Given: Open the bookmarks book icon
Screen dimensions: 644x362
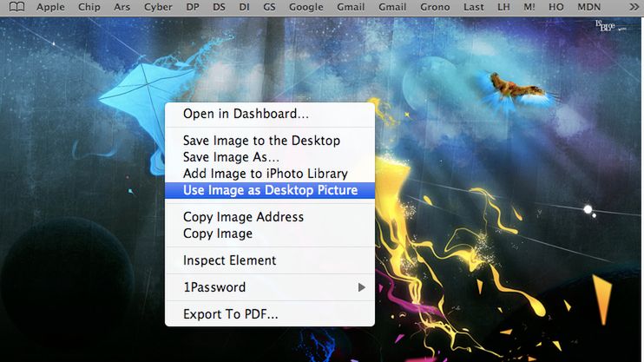Looking at the screenshot, I should tap(16, 7).
